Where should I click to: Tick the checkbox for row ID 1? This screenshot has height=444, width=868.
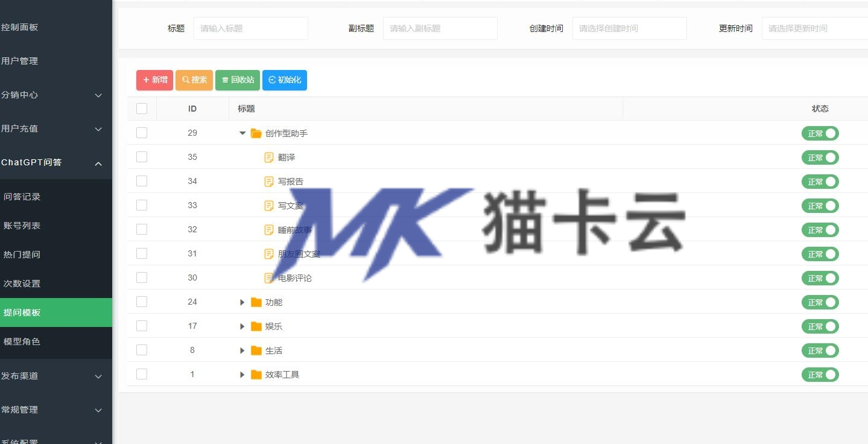point(142,374)
